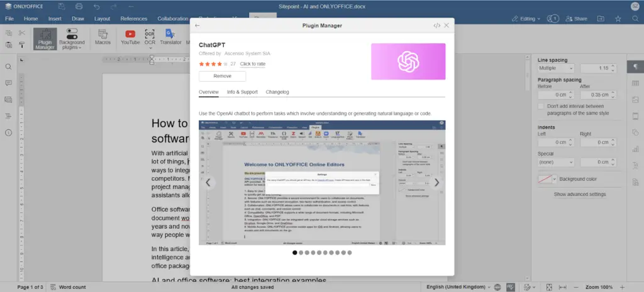Select the first carousel dot indicator
The image size is (644, 292).
point(295,252)
